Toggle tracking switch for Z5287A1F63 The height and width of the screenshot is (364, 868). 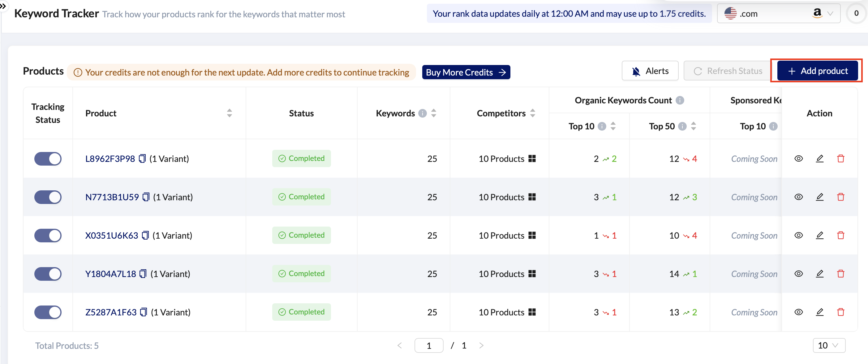48,312
